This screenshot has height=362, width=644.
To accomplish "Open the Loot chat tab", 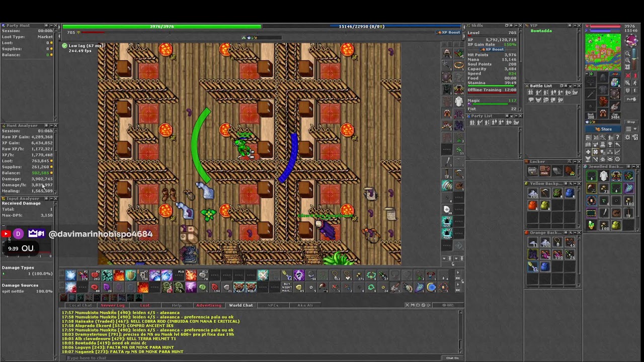I will point(145,305).
